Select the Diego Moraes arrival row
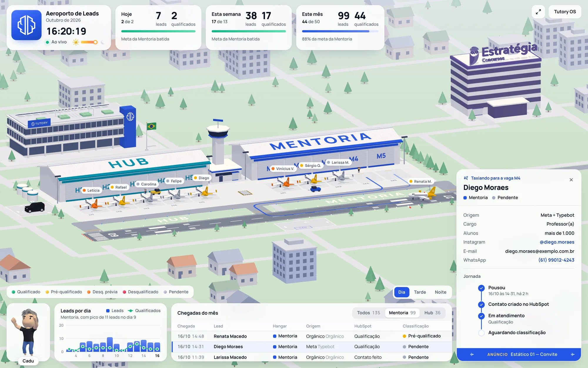 point(312,347)
